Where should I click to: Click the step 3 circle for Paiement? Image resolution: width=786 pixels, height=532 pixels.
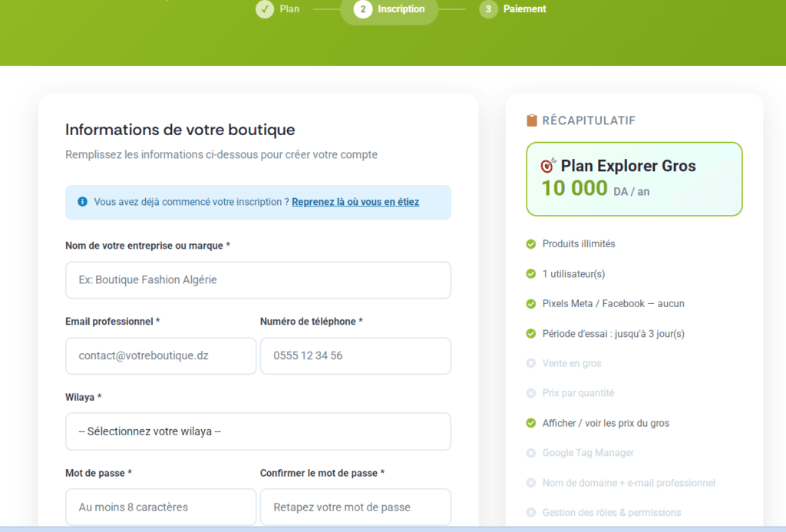click(488, 9)
